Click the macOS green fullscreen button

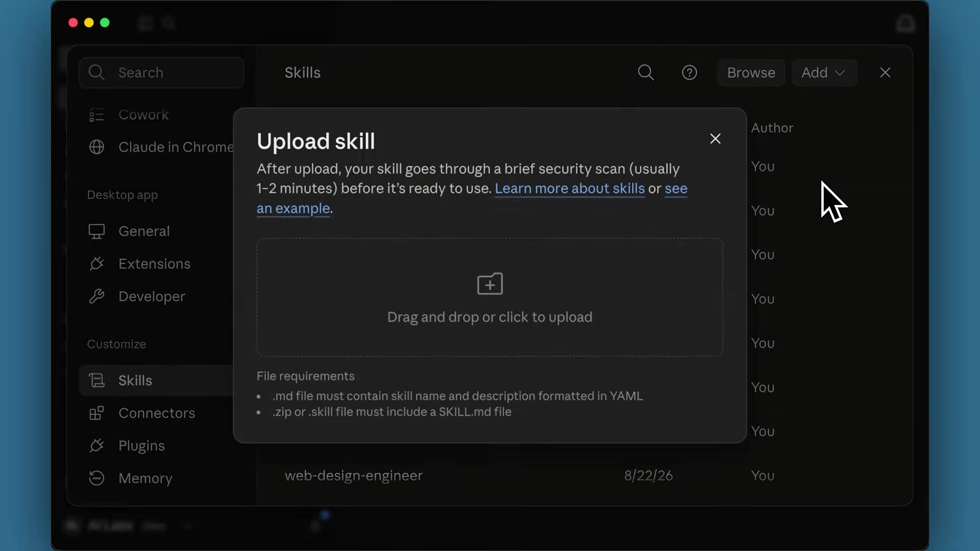[x=105, y=22]
